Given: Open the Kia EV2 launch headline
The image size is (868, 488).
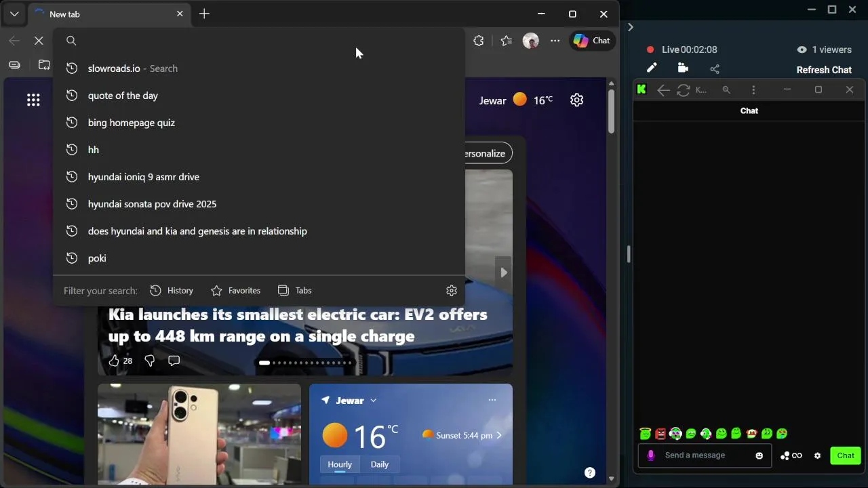Looking at the screenshot, I should tap(298, 325).
